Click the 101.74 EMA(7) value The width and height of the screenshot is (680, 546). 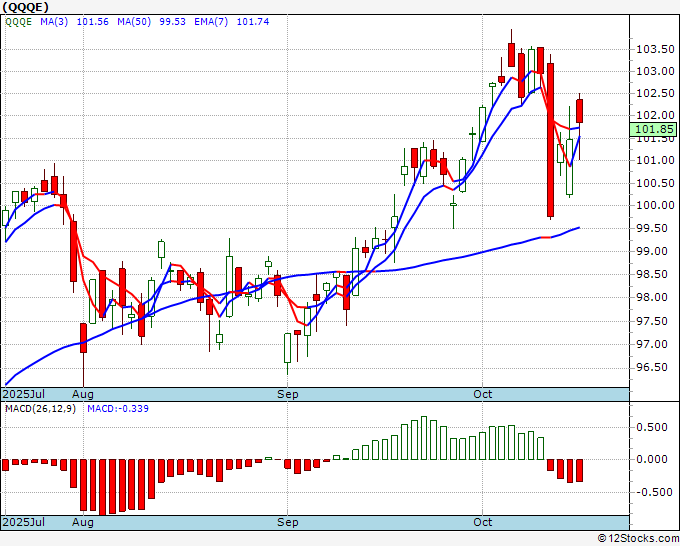[252, 22]
